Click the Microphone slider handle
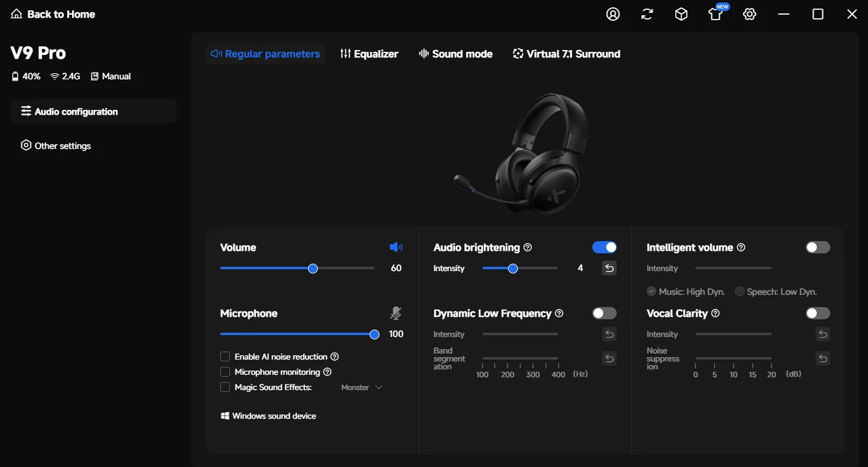This screenshot has height=467, width=868. coord(375,334)
